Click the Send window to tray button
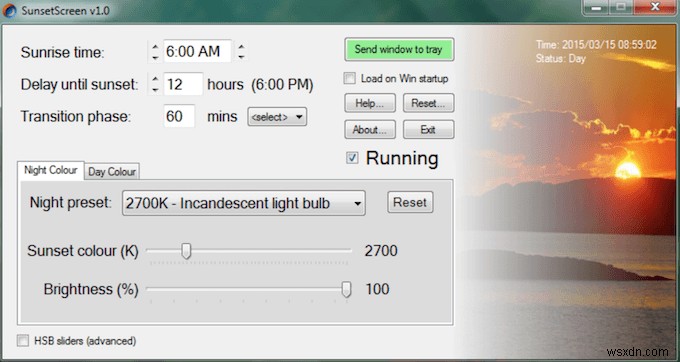The width and height of the screenshot is (680, 362). [x=399, y=49]
